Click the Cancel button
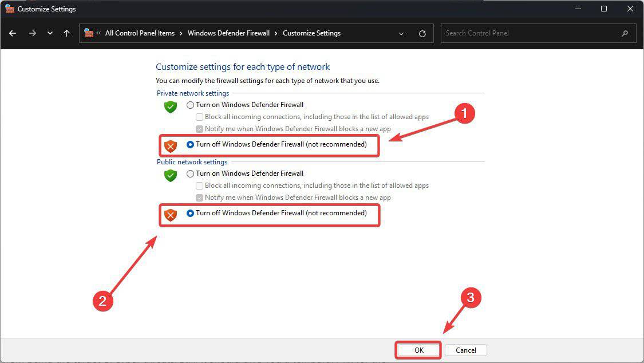Screen dimensions: 644x363 466,350
